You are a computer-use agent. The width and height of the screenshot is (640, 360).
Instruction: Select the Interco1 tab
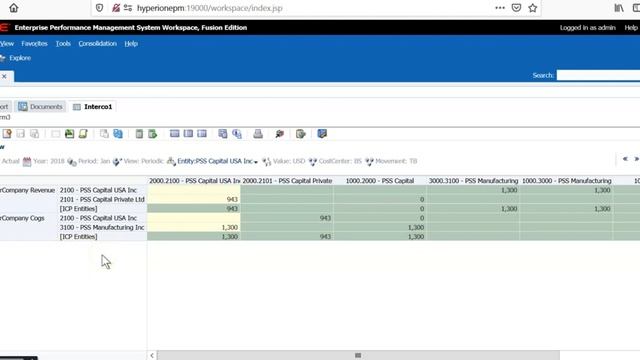point(92,107)
